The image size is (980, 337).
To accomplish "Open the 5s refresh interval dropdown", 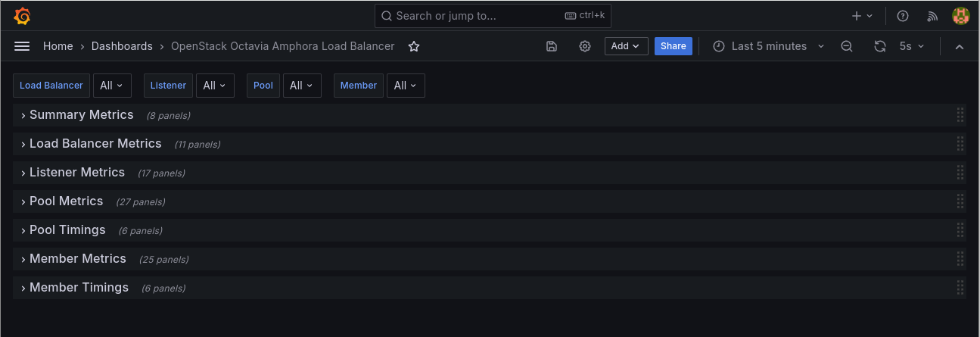I will (912, 46).
